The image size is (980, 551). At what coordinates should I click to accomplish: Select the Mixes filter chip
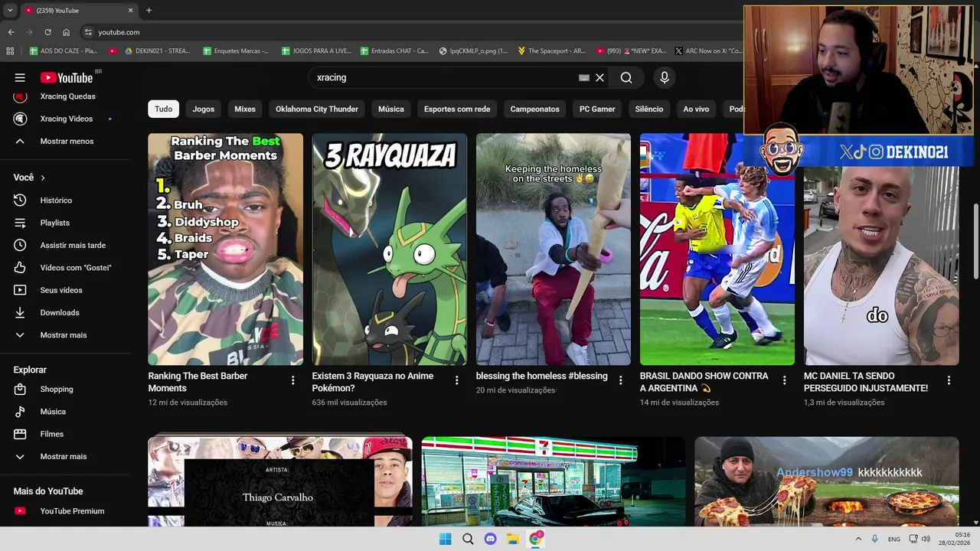coord(245,109)
